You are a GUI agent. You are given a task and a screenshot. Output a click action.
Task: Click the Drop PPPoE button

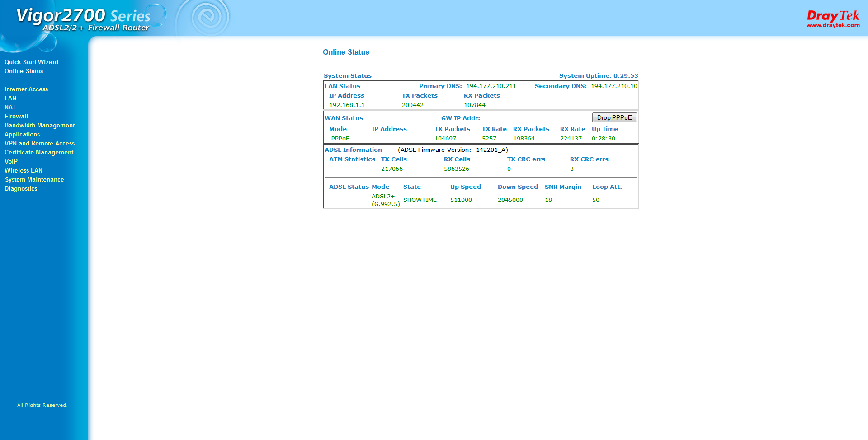tap(614, 117)
